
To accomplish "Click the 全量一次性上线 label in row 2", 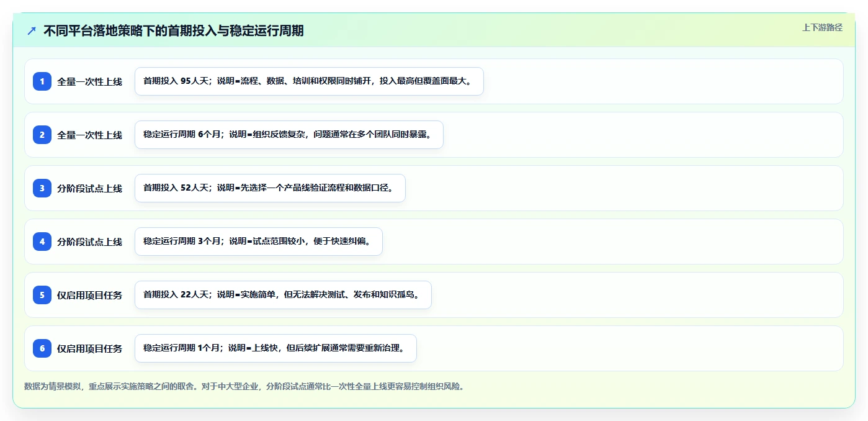I will 90,135.
